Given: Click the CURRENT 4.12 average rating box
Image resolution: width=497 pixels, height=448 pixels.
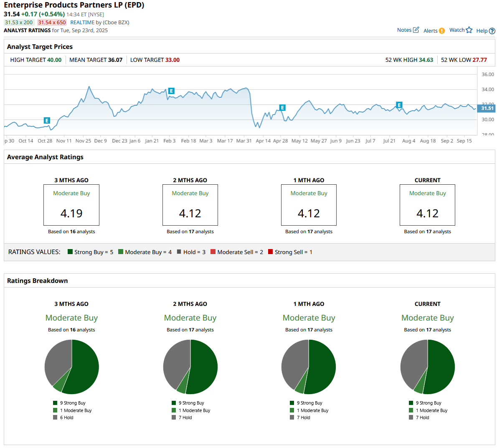Looking at the screenshot, I should [427, 205].
